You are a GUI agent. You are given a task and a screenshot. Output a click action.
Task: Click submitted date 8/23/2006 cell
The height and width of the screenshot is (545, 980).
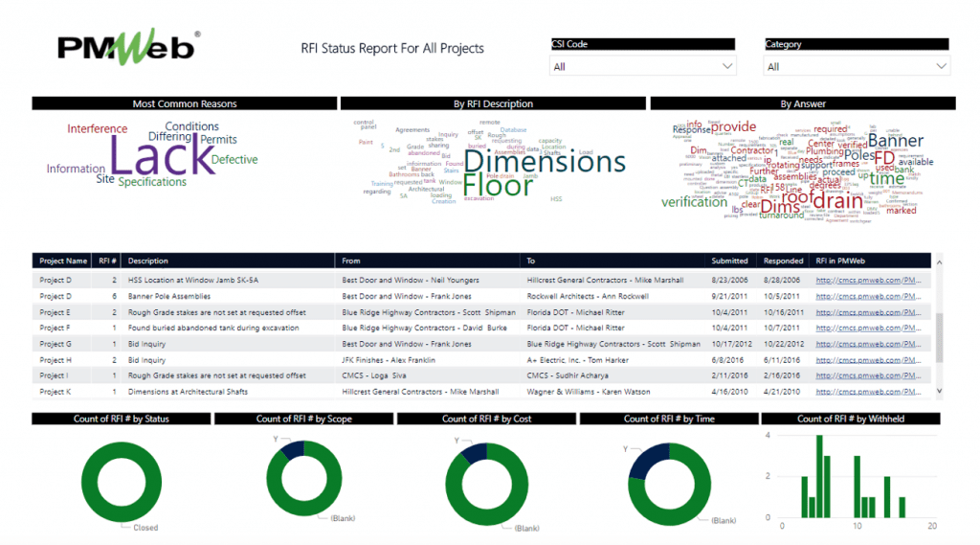(729, 281)
